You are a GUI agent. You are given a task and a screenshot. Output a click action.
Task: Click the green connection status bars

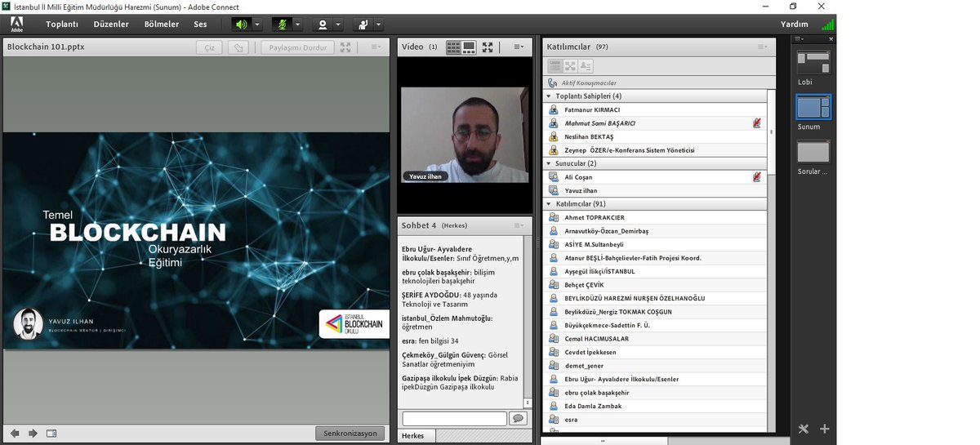click(x=827, y=24)
